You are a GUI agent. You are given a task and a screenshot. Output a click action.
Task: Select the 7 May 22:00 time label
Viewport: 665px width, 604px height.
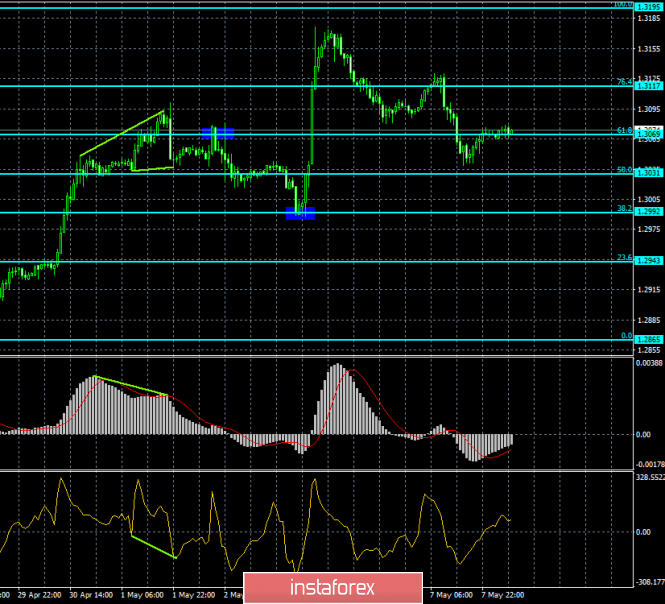[x=503, y=595]
